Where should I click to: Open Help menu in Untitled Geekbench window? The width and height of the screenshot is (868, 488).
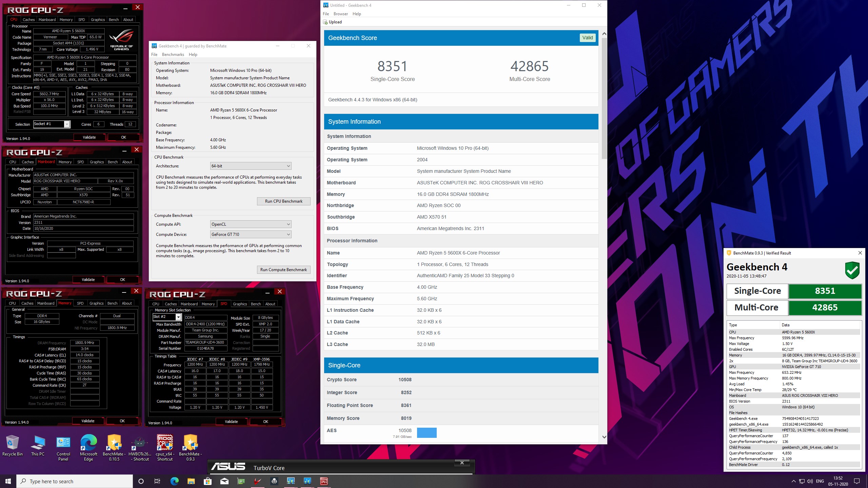click(x=357, y=14)
